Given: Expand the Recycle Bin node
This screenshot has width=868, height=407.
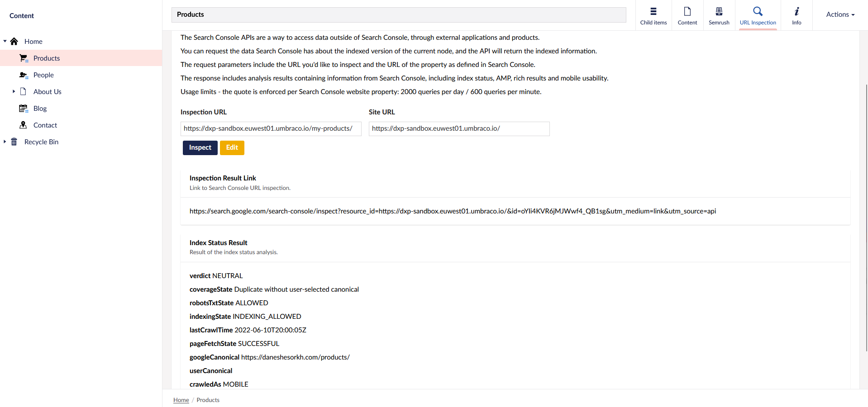Looking at the screenshot, I should 5,142.
